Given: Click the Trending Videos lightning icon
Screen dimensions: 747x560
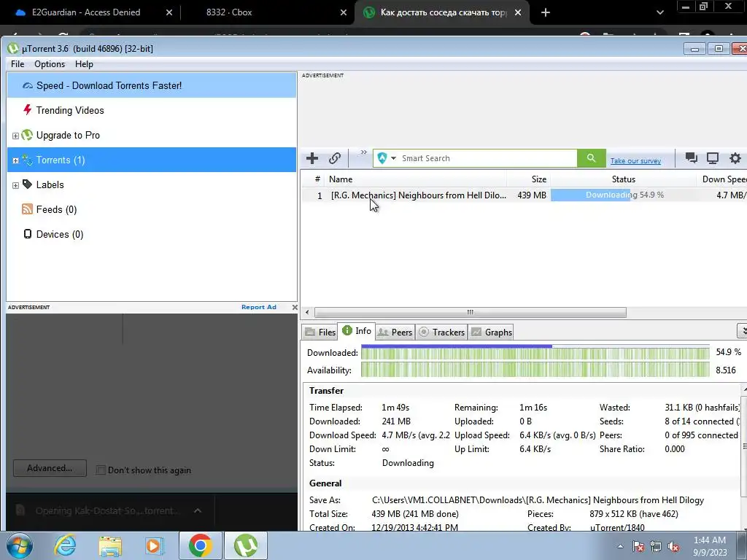Looking at the screenshot, I should 27,110.
